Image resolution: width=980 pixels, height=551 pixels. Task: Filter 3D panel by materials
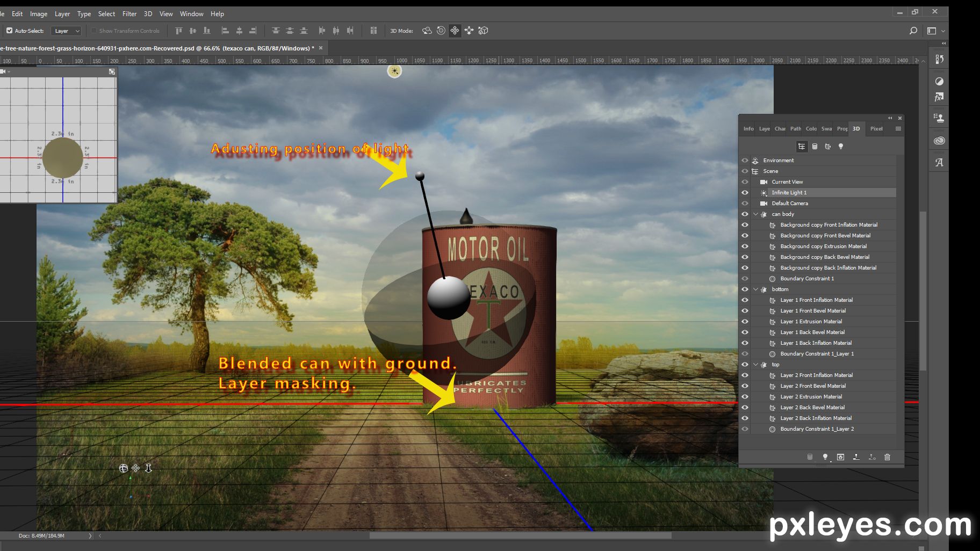827,147
